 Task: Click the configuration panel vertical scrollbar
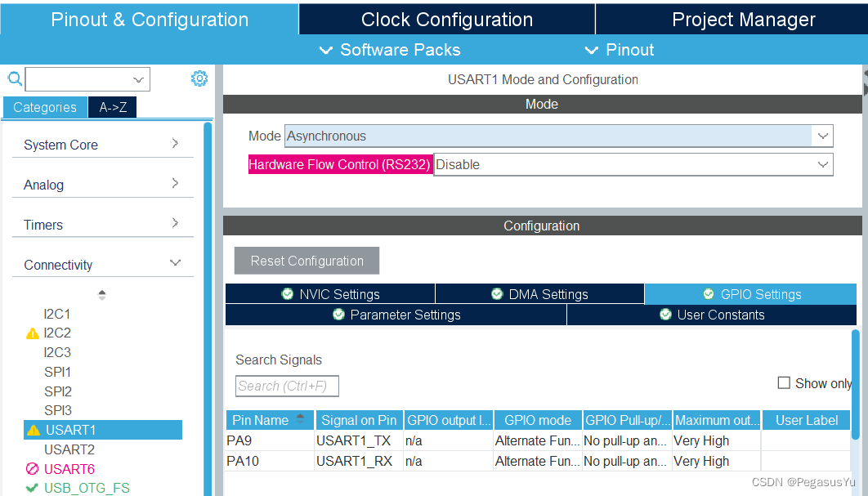point(856,385)
